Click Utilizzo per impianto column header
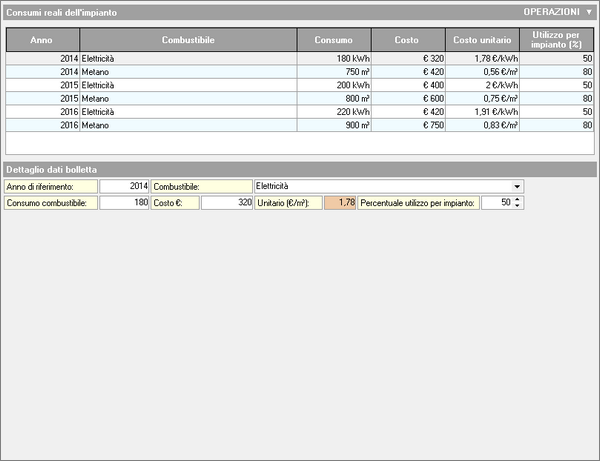This screenshot has height=461, width=600. (558, 40)
